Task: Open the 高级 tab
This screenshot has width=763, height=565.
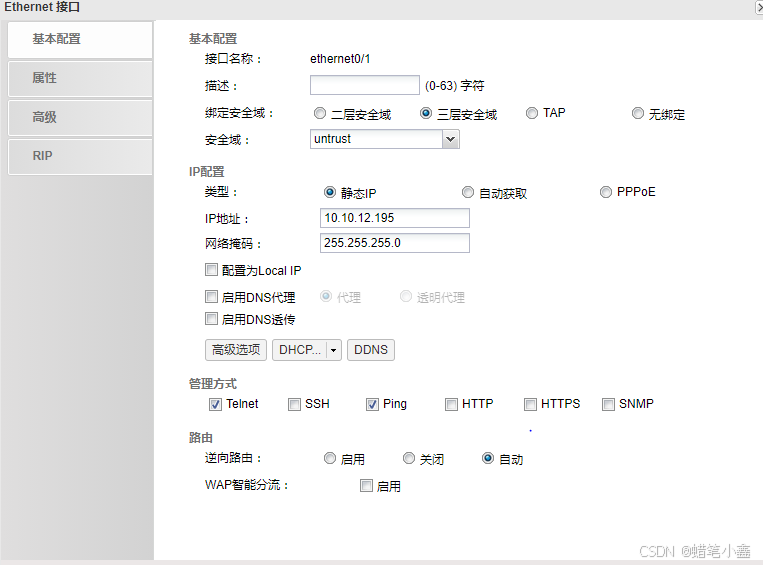Action: [x=78, y=117]
